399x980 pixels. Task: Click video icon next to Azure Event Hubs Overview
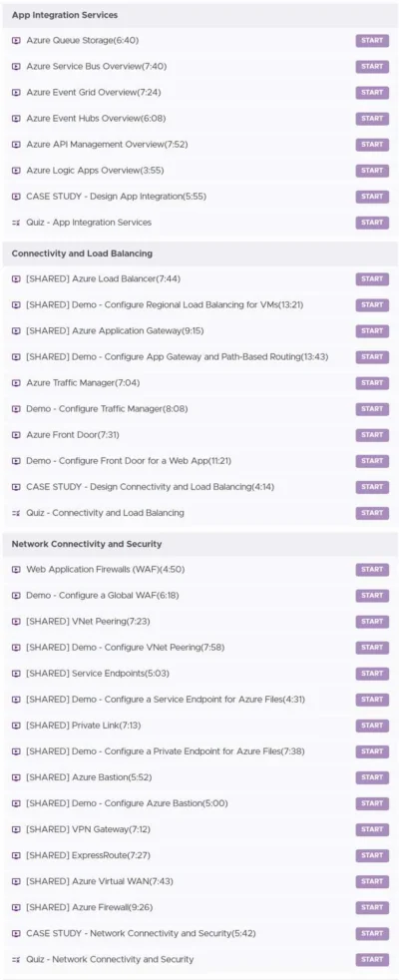pos(16,119)
